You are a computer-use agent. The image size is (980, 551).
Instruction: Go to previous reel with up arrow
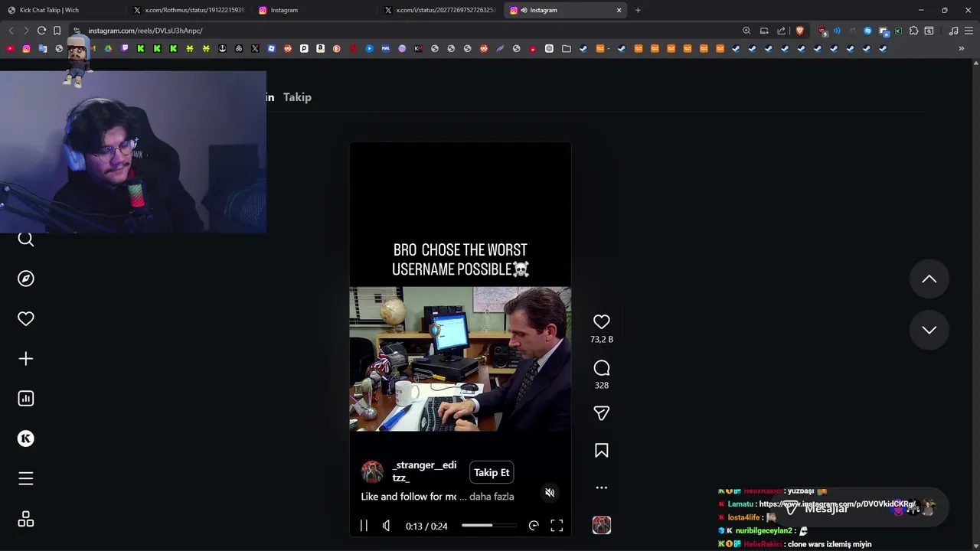click(x=929, y=279)
